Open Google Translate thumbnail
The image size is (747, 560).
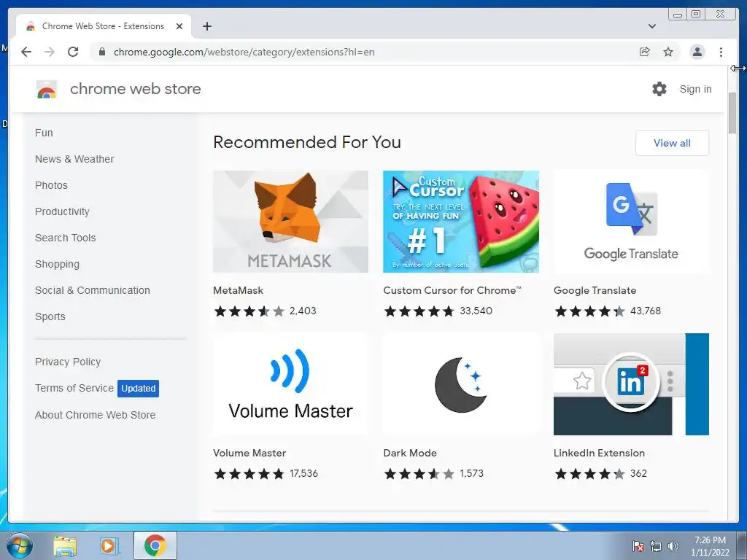click(x=631, y=222)
